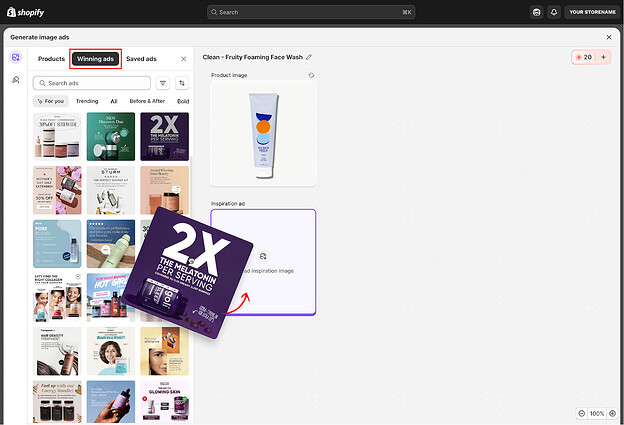
Task: Close the Generate image ads dialog
Action: click(609, 37)
